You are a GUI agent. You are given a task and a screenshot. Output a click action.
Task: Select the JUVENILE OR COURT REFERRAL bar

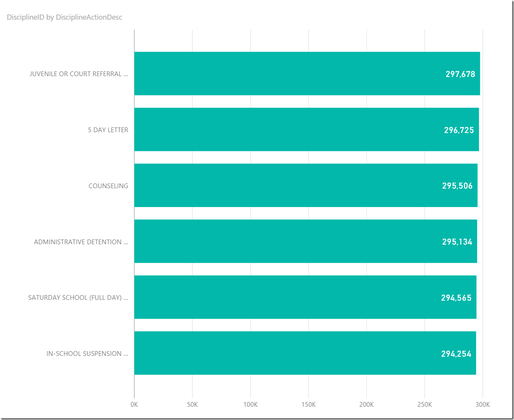pyautogui.click(x=282, y=74)
